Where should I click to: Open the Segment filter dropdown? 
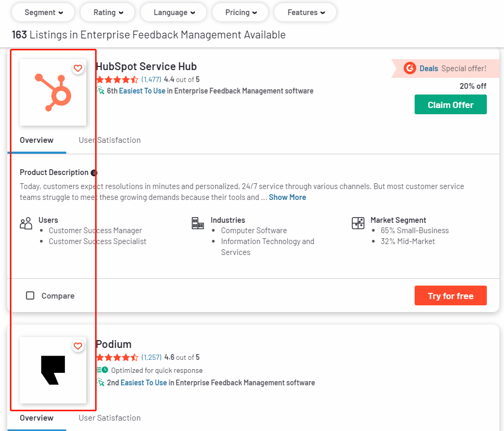pyautogui.click(x=44, y=12)
